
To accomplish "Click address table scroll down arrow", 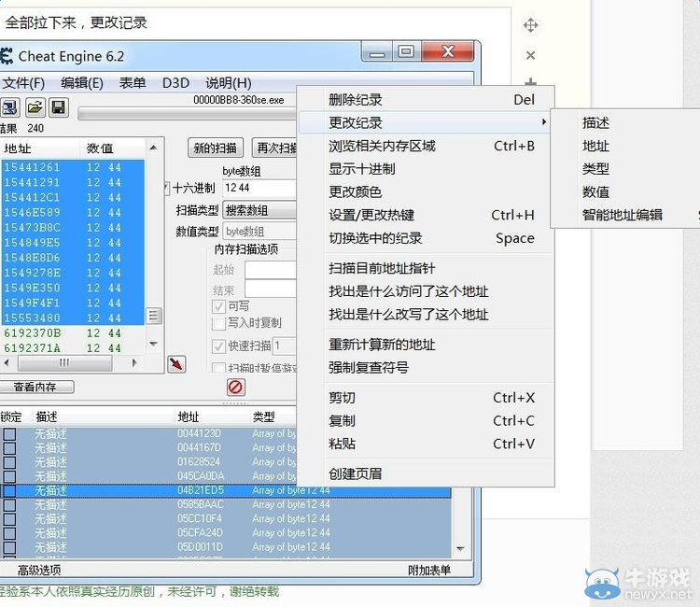I will tap(461, 548).
